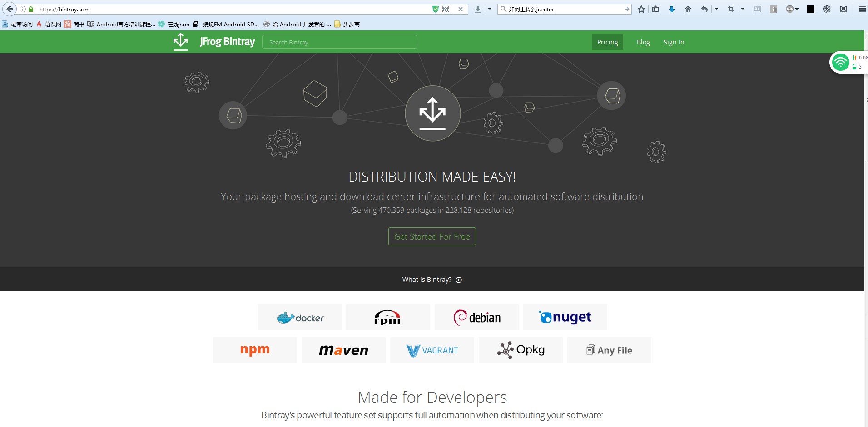Screen dimensions: 868x427
Task: Select the Any File tile
Action: 609,350
